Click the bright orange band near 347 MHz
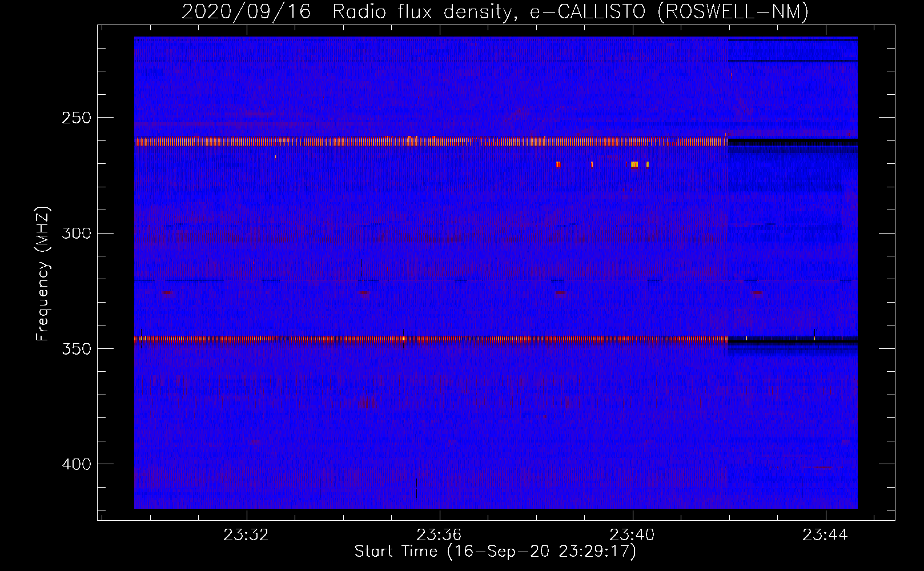This screenshot has height=571, width=924. (431, 339)
